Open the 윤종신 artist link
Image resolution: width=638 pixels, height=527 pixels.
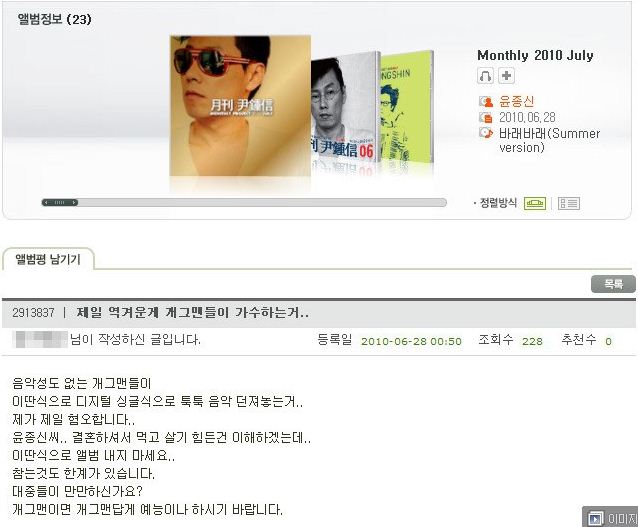click(x=516, y=101)
